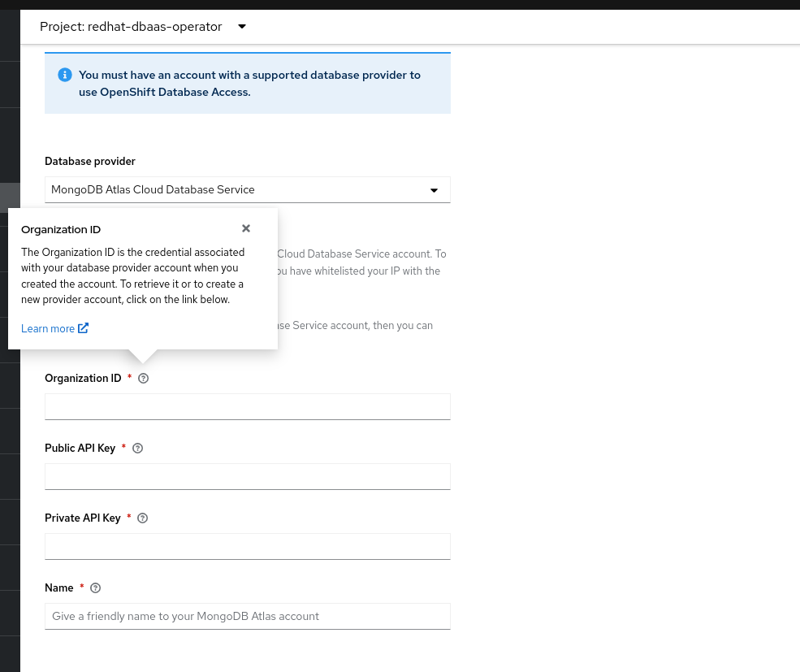Click the Private API Key help icon
Viewport: 800px width, 672px height.
coord(143,518)
